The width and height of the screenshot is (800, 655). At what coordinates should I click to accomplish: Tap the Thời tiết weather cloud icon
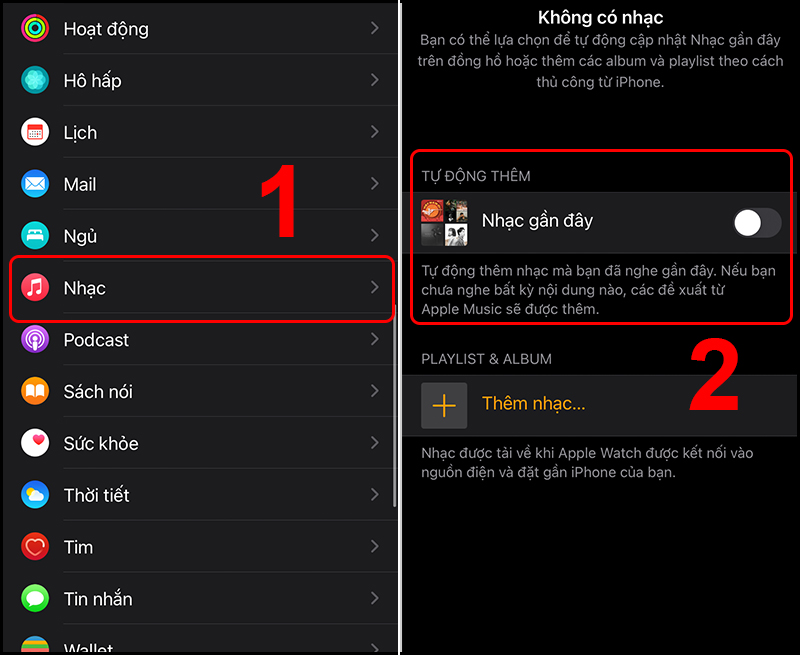click(35, 494)
